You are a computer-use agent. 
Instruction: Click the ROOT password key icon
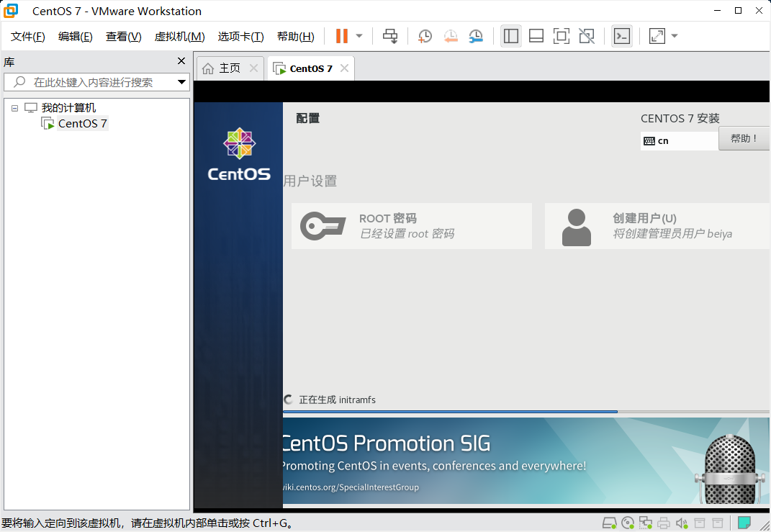[323, 226]
